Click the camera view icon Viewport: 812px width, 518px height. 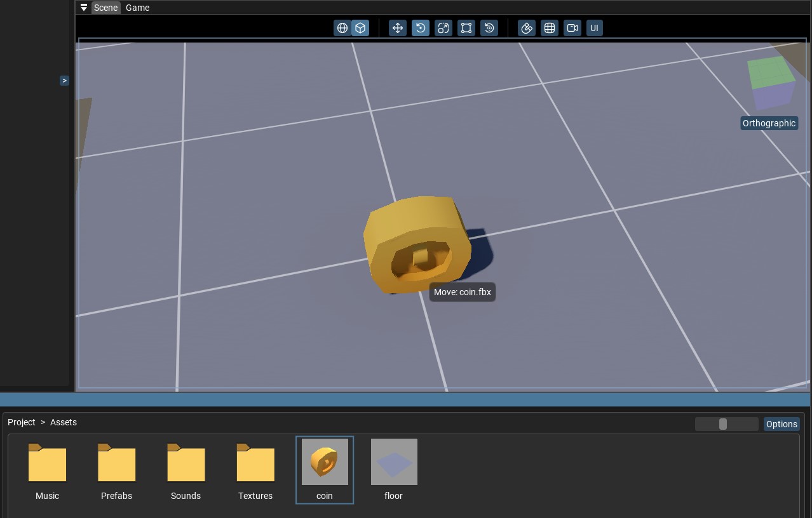572,28
